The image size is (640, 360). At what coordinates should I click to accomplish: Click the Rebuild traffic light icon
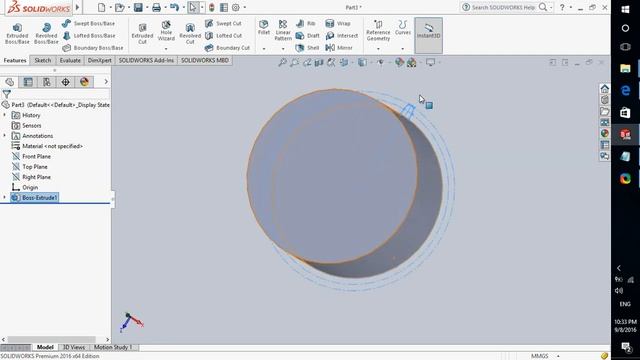point(211,7)
